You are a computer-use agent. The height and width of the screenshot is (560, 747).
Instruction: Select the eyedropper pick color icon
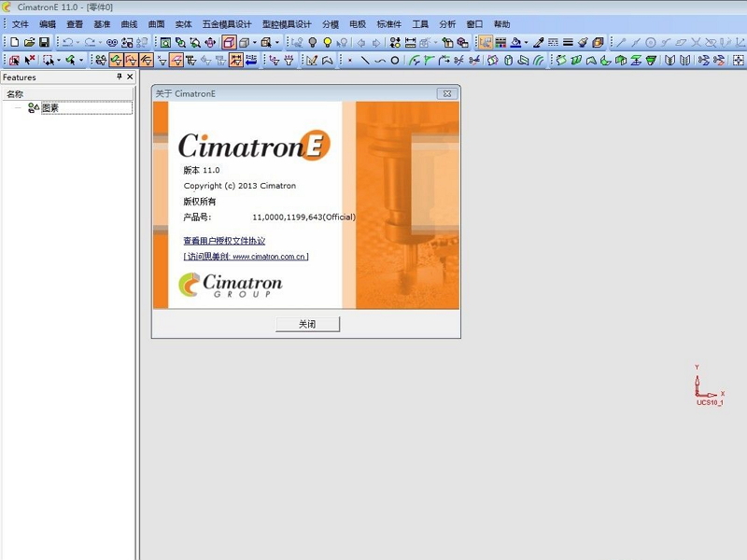(539, 42)
